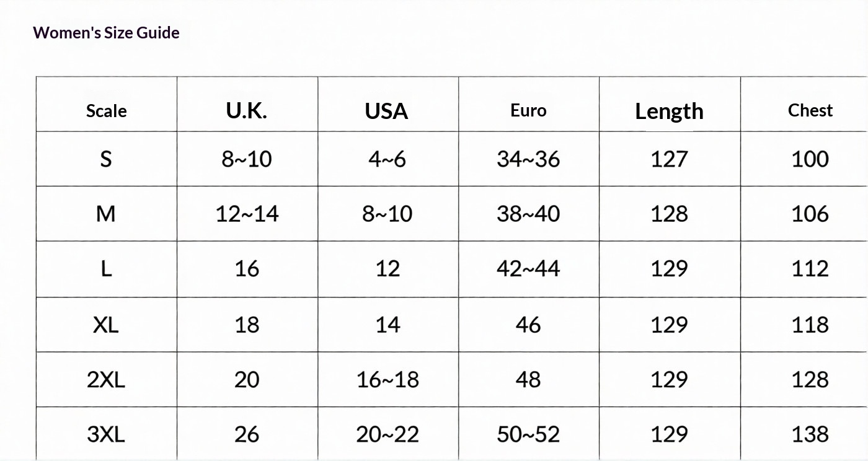Click the Euro column header
This screenshot has height=461, width=868.
click(528, 111)
